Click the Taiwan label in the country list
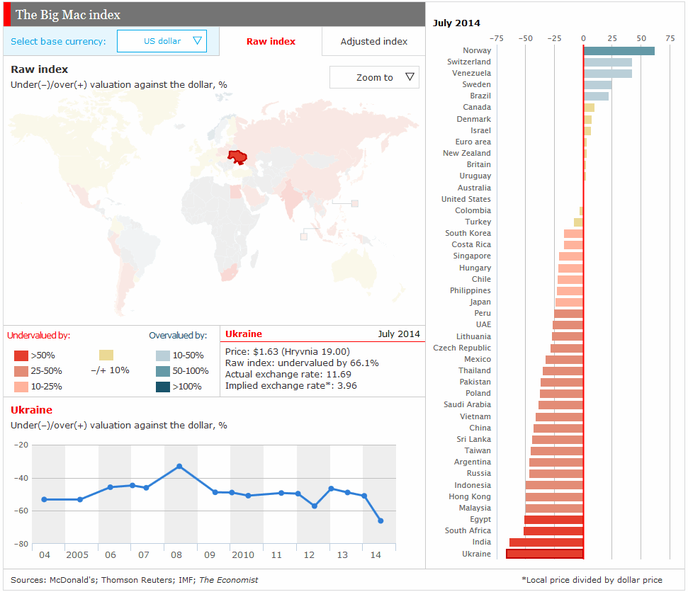Screen dimensions: 688x592 [x=477, y=451]
